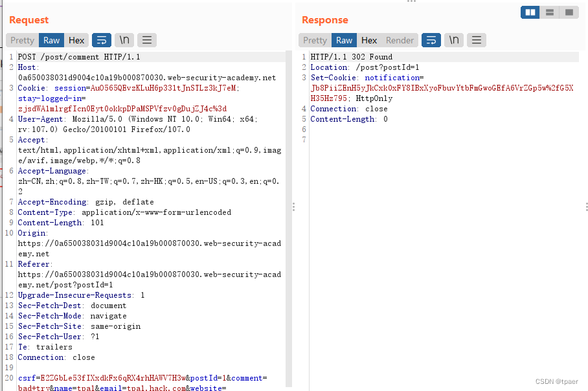
Task: Click the csrf token value in request body
Action: [x=113, y=378]
